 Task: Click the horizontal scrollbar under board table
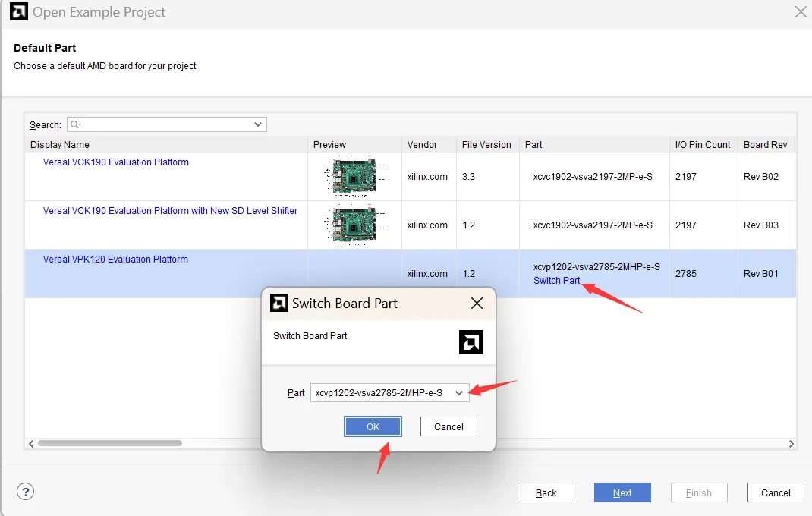[x=109, y=443]
